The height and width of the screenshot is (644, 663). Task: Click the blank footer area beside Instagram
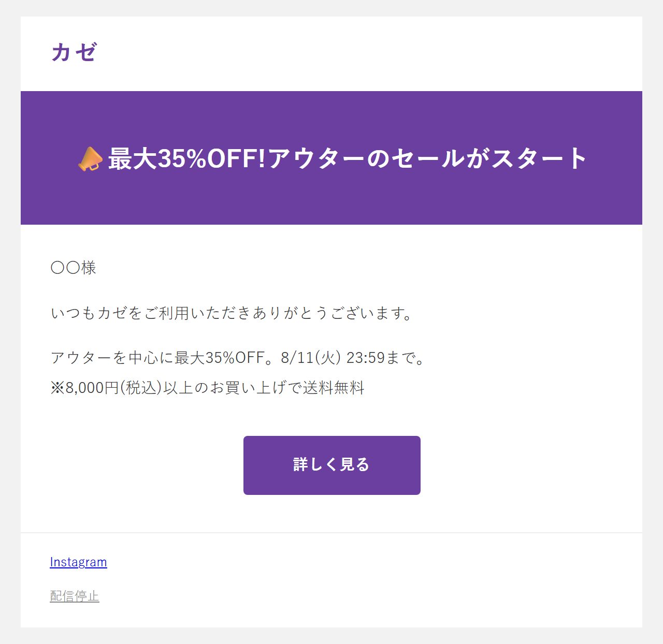click(363, 562)
